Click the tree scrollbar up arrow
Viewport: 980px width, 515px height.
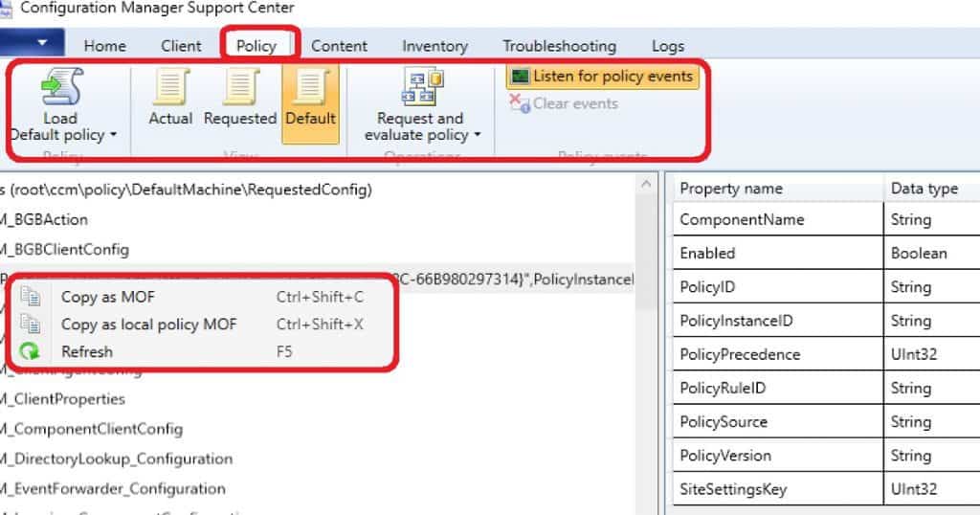(x=646, y=185)
